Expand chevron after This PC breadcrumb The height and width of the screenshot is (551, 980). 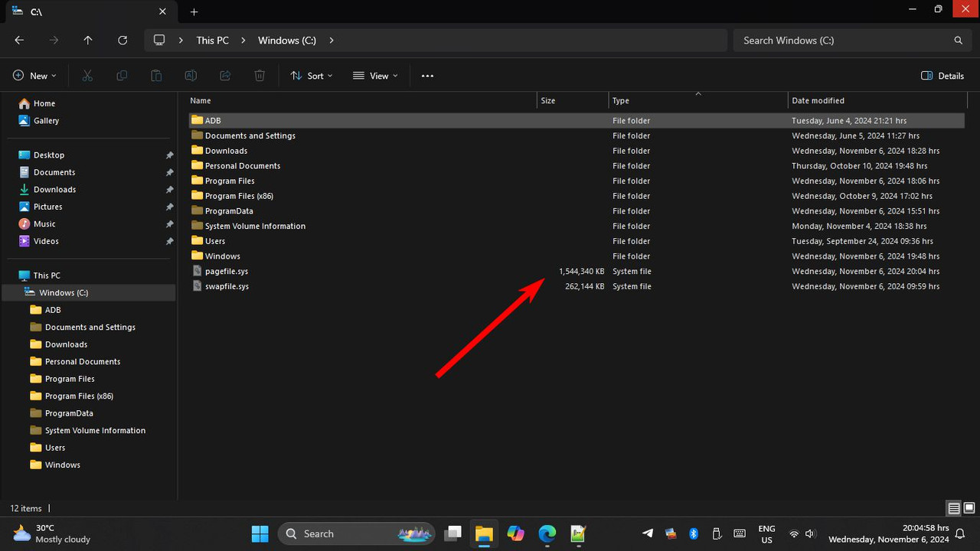[243, 41]
